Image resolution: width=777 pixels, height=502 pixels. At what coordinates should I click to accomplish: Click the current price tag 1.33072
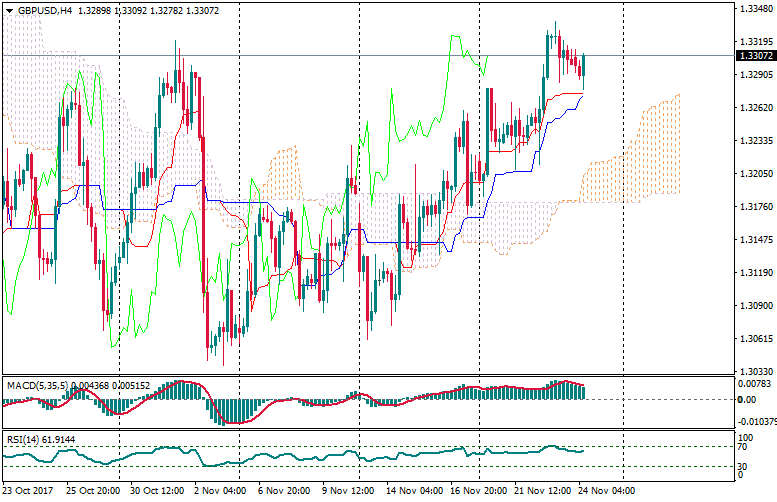point(755,56)
